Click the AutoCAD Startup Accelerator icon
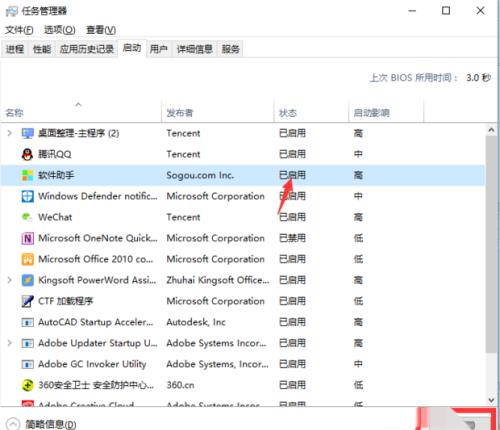This screenshot has width=500, height=430. click(27, 322)
